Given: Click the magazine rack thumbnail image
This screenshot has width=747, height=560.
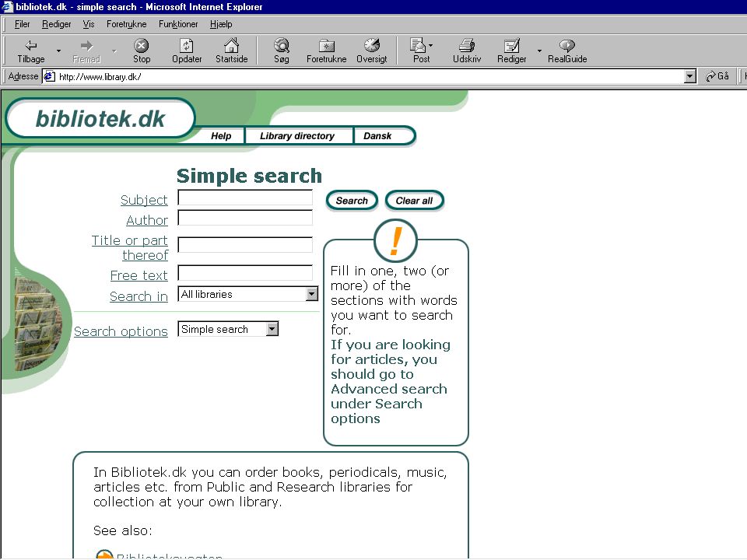Looking at the screenshot, I should pyautogui.click(x=37, y=324).
